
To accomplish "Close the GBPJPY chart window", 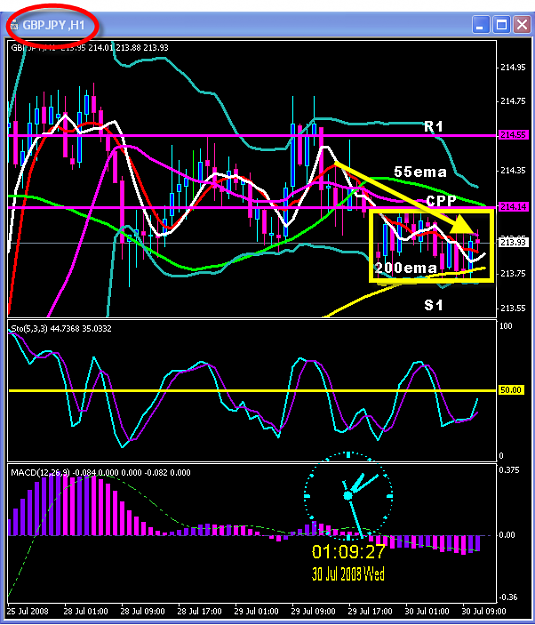I will coord(522,25).
